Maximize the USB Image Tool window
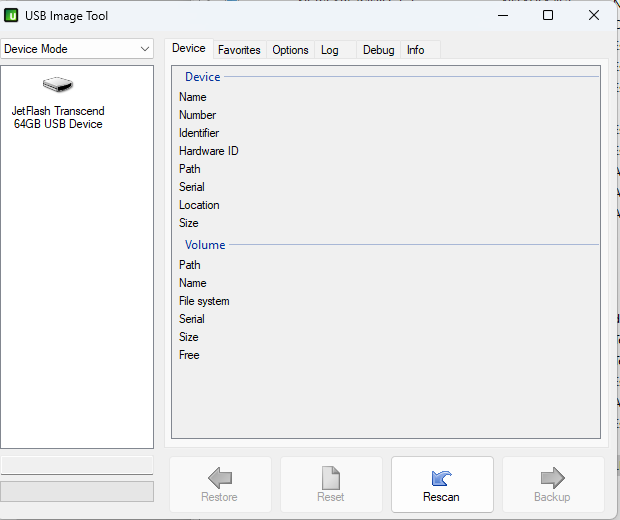 (x=547, y=16)
